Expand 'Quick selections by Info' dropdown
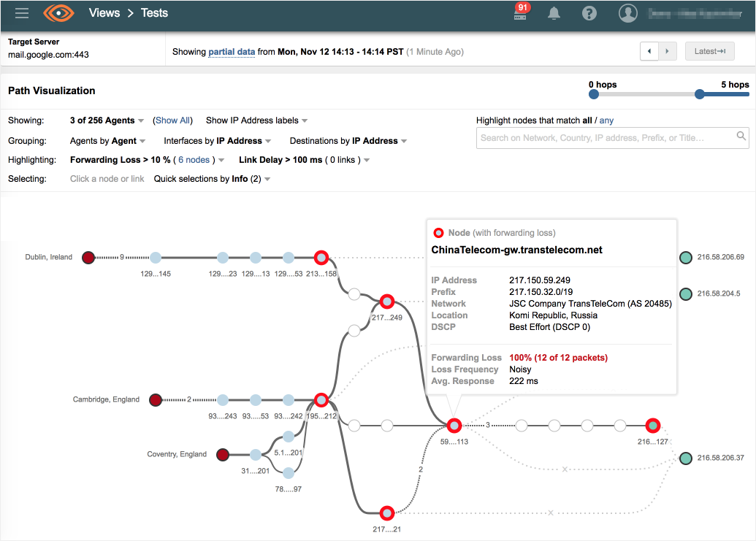The height and width of the screenshot is (541, 756). pos(212,179)
